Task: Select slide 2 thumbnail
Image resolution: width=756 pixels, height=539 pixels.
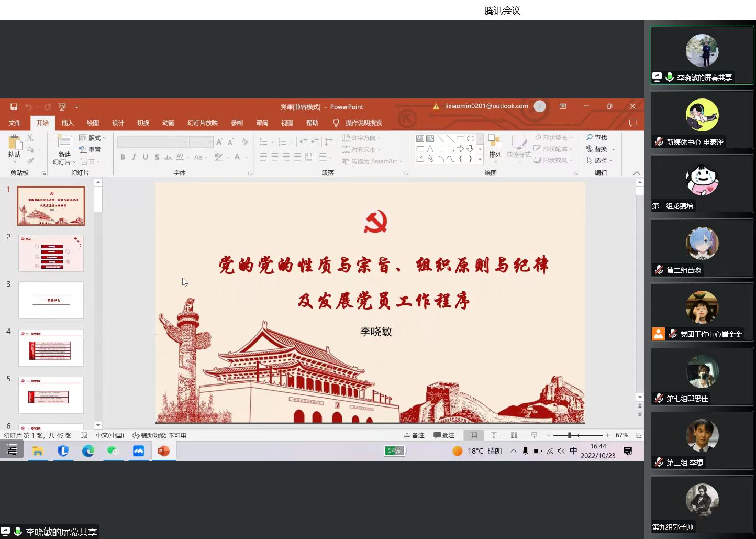Action: pyautogui.click(x=51, y=253)
